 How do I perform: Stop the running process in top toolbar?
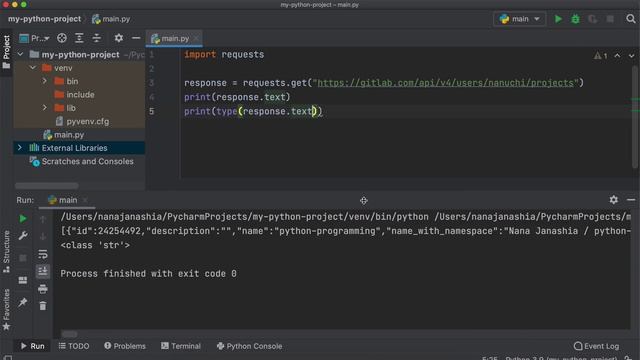point(610,19)
